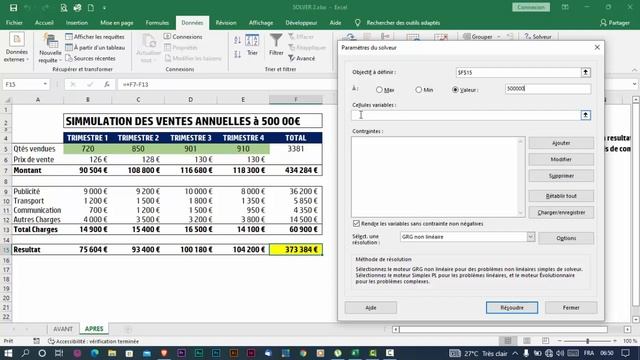The height and width of the screenshot is (360, 640).
Task: Click the Partager share button
Action: click(615, 23)
